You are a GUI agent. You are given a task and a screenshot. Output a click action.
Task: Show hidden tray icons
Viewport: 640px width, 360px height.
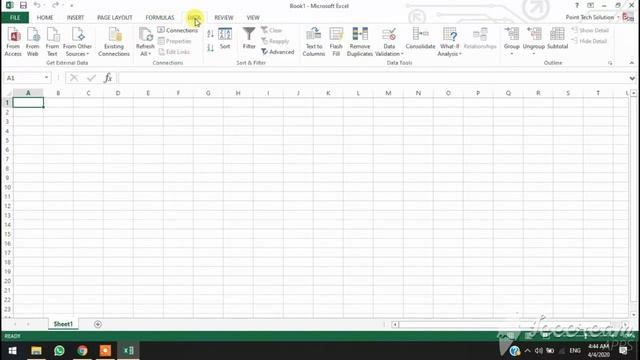pos(527,351)
